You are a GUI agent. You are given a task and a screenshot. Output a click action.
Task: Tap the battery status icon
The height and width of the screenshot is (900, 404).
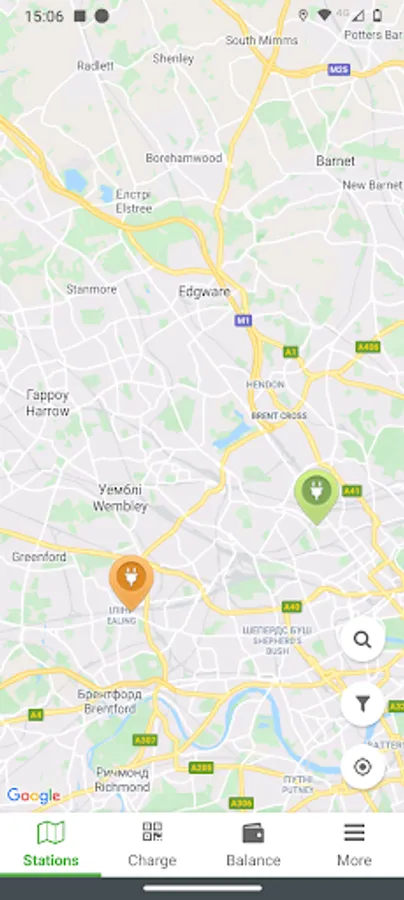click(377, 15)
